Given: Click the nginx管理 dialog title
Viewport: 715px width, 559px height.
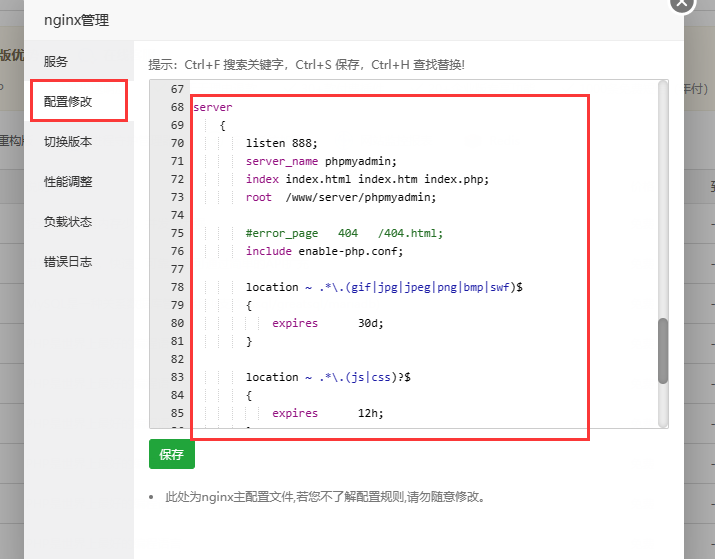Looking at the screenshot, I should [77, 21].
